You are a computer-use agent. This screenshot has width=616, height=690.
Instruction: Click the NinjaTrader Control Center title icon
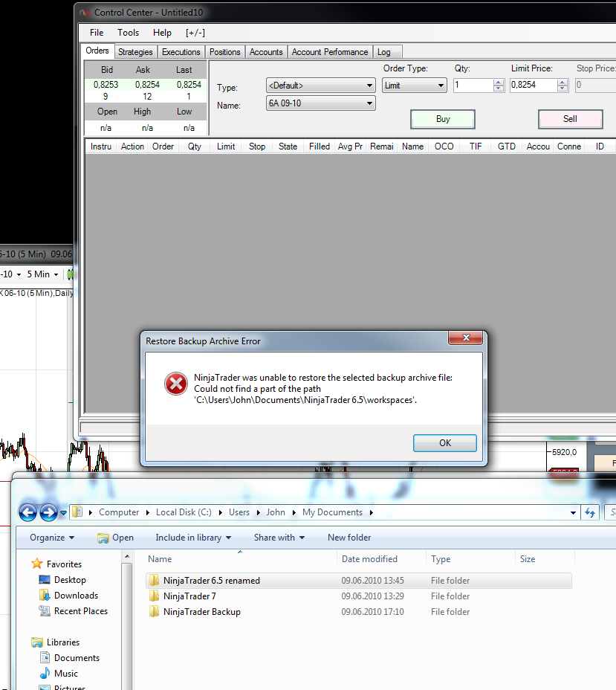85,13
